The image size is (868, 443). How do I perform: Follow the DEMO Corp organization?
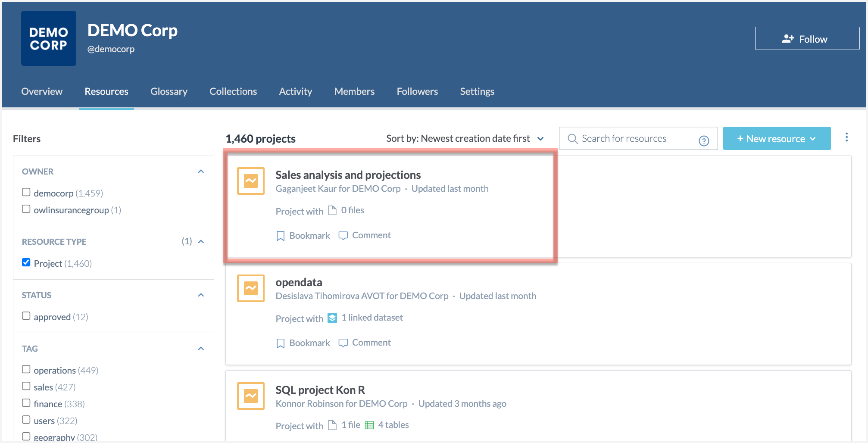click(x=807, y=38)
